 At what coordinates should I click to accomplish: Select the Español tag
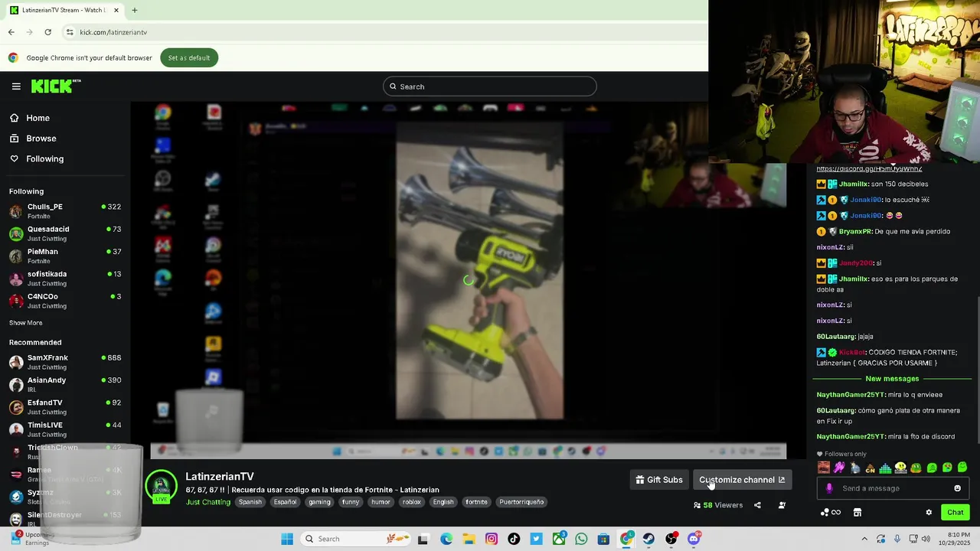coord(286,502)
